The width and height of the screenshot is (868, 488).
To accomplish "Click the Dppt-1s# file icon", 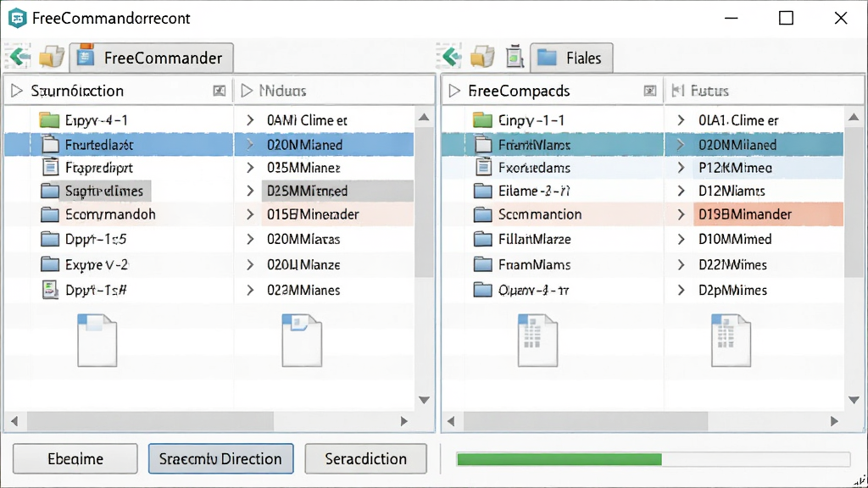I will 50,290.
